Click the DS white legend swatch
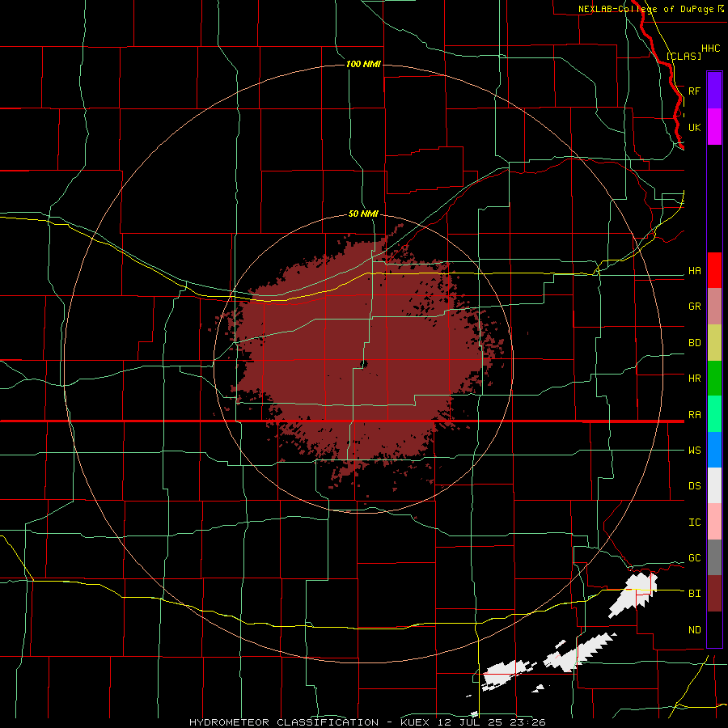 [714, 485]
